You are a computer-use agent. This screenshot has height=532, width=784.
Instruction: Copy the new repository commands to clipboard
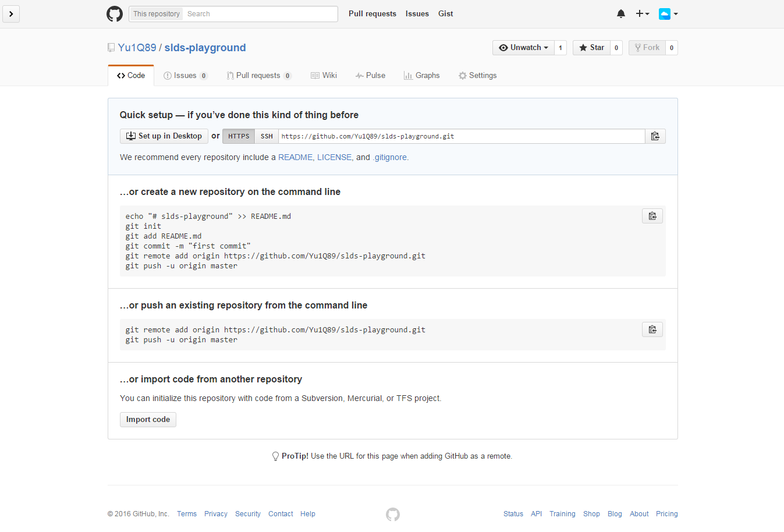point(652,216)
